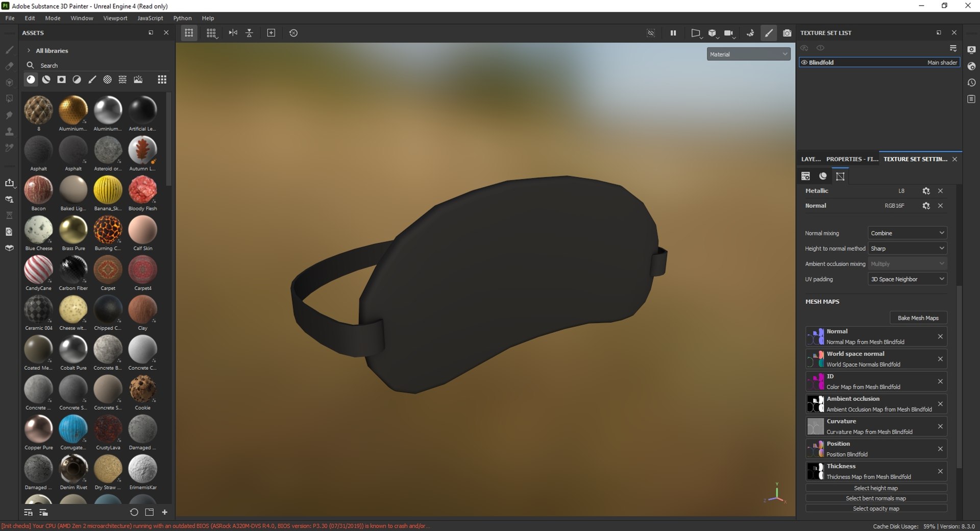
Task: Select the Paint brush tool in left toolbar
Action: tap(9, 50)
